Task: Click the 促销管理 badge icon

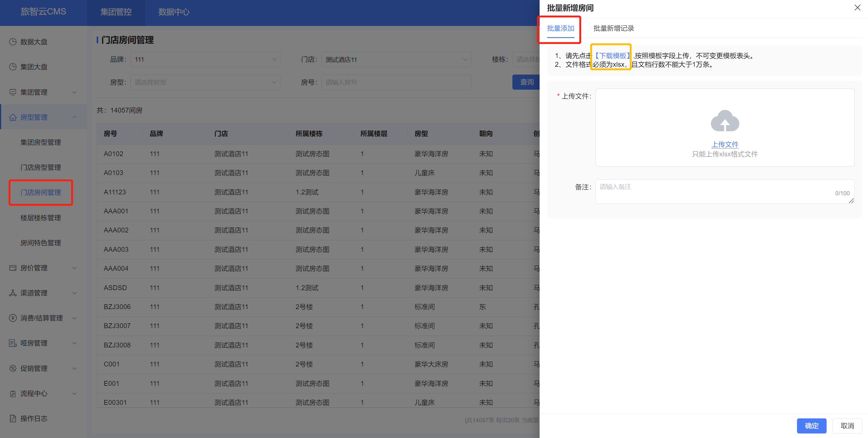Action: [x=13, y=368]
